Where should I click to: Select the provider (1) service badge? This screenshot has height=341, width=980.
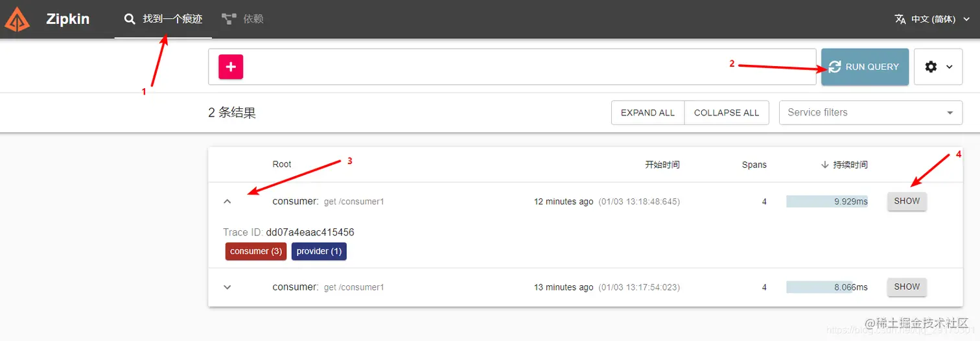[x=319, y=252]
